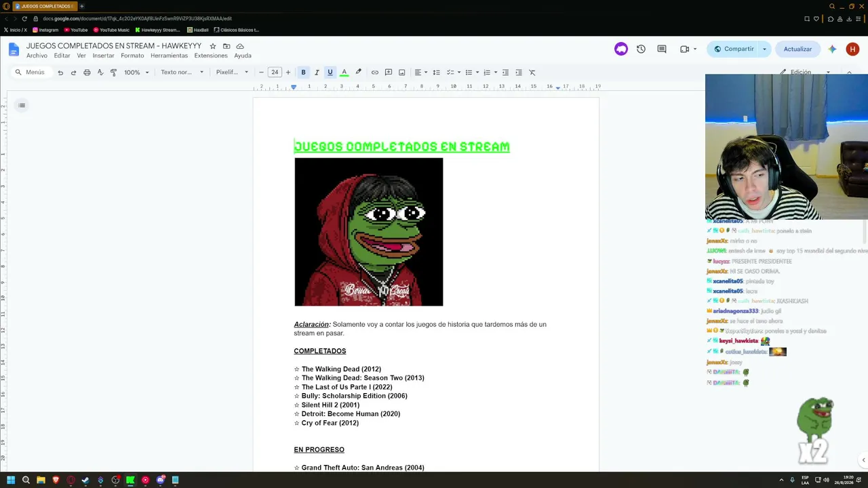868x488 pixels.
Task: Open the text alignment dropdown
Action: point(420,73)
